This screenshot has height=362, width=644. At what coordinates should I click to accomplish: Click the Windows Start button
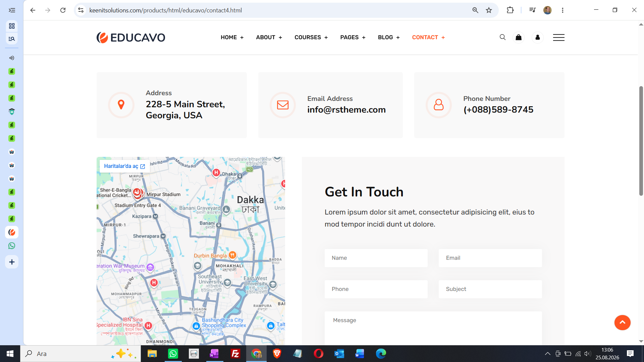(x=10, y=354)
